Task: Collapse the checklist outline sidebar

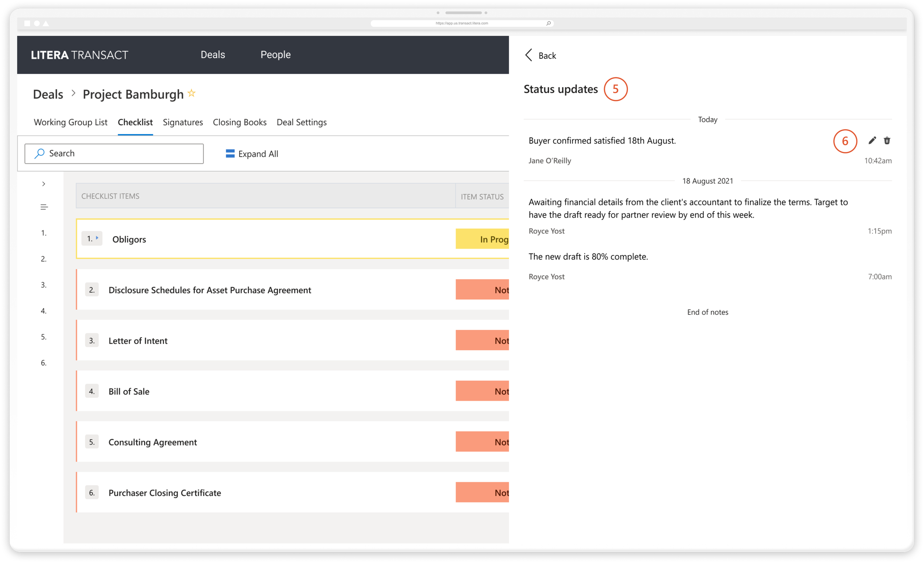Action: (44, 183)
